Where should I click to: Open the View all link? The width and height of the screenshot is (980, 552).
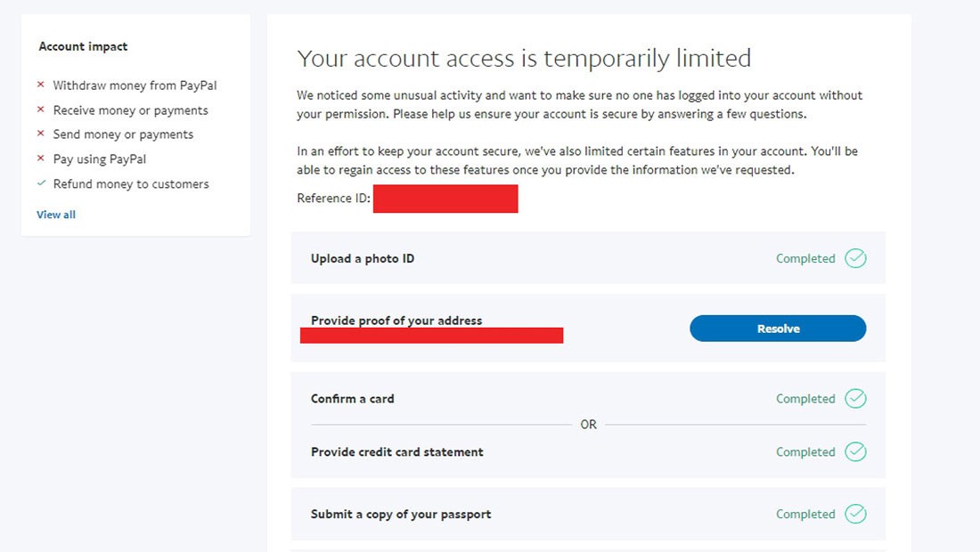(x=56, y=215)
